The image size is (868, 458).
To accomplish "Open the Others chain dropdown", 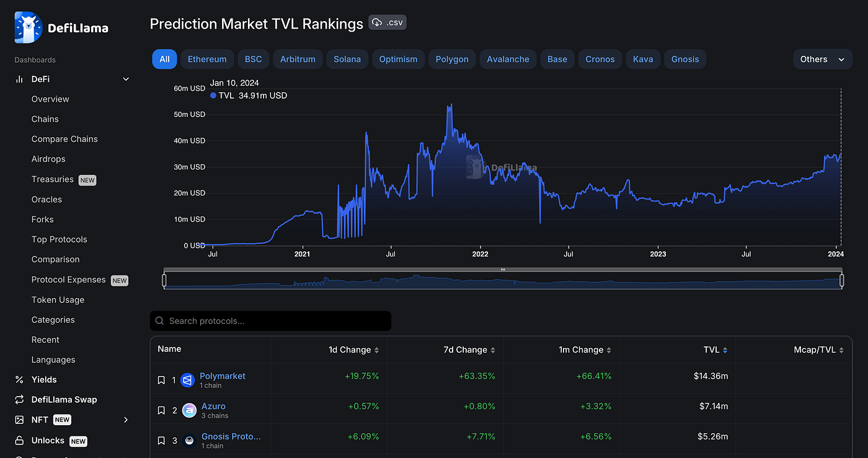I will 822,59.
